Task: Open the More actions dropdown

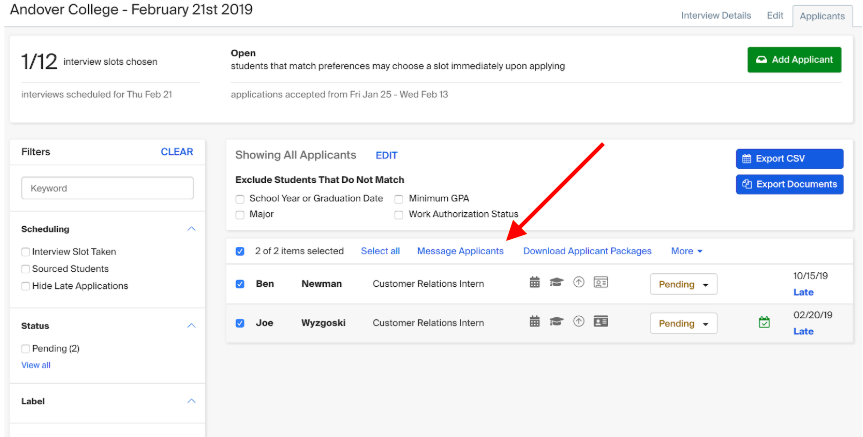Action: click(687, 251)
